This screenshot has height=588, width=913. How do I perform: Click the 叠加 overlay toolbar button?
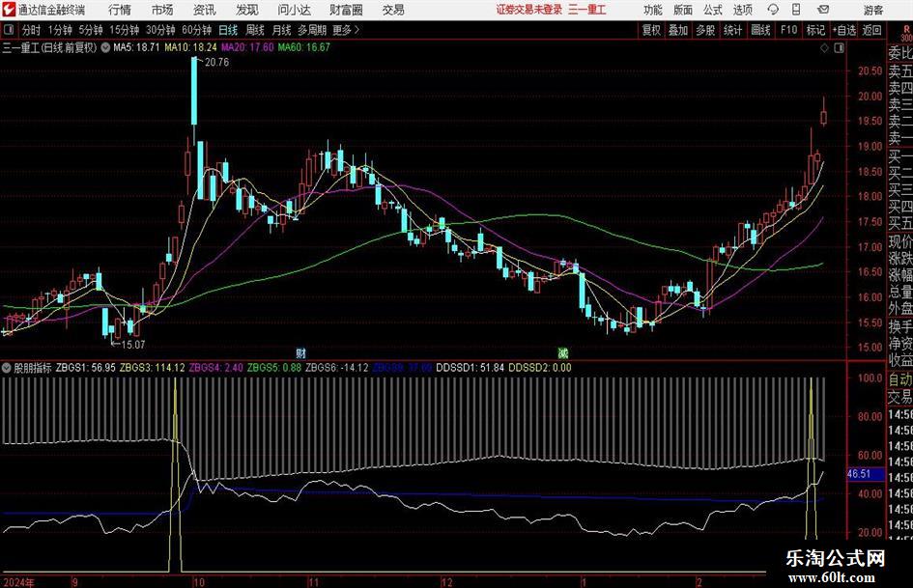coord(678,30)
